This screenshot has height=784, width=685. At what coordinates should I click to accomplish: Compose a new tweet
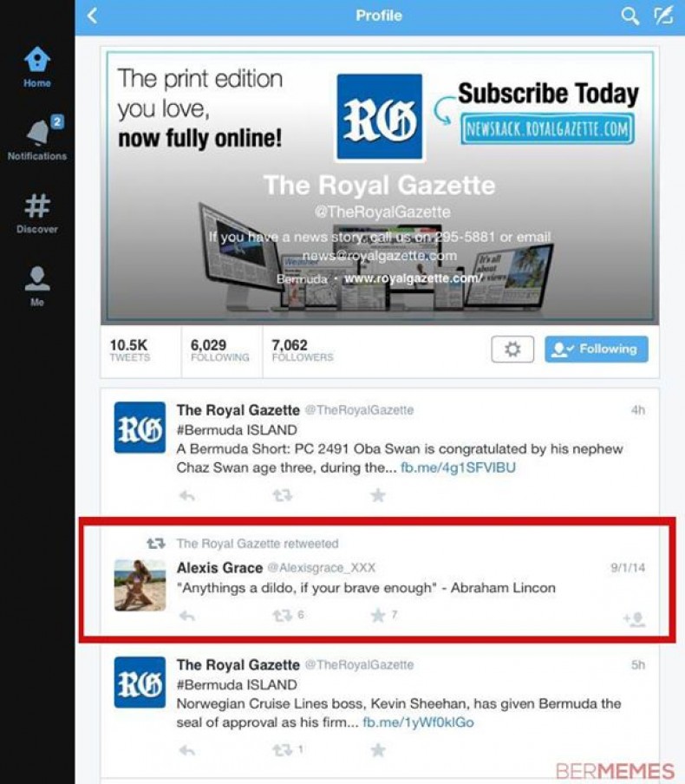point(663,16)
